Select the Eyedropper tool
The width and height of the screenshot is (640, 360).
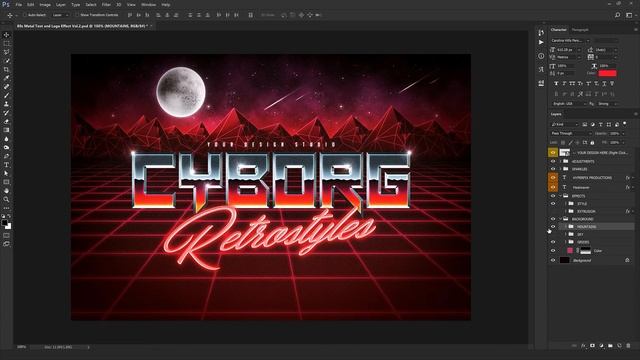point(6,78)
